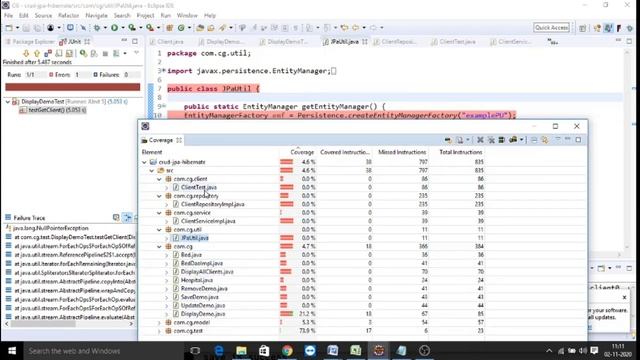Select testGetClient() in JUnit tree
This screenshot has height=360, width=640.
57,110
